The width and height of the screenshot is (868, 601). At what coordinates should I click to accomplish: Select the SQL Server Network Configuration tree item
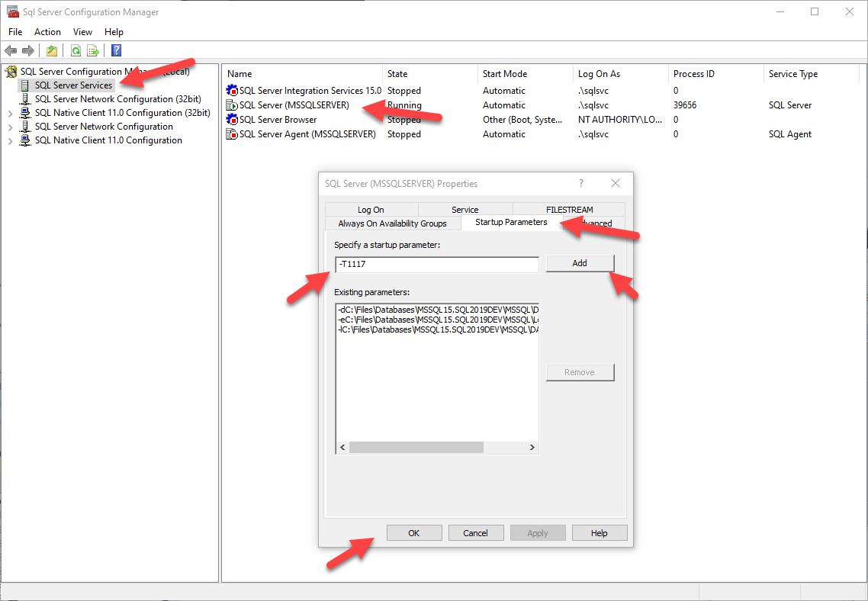tap(104, 127)
